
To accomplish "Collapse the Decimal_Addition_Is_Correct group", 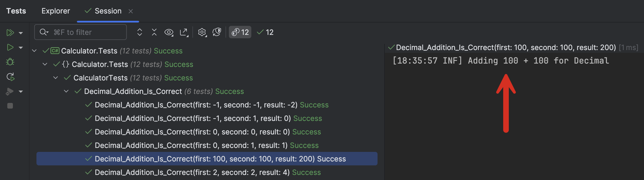I will click(66, 91).
